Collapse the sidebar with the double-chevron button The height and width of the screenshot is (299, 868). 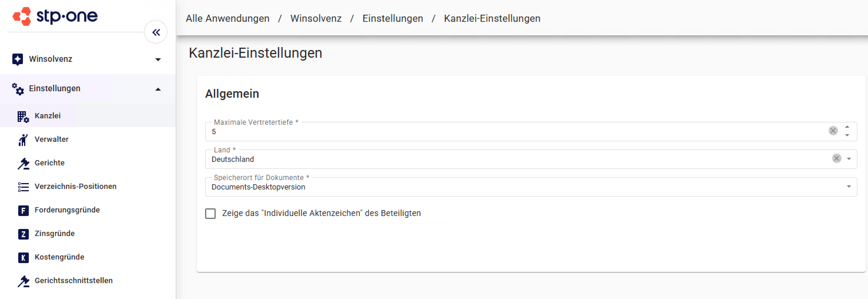[x=156, y=32]
